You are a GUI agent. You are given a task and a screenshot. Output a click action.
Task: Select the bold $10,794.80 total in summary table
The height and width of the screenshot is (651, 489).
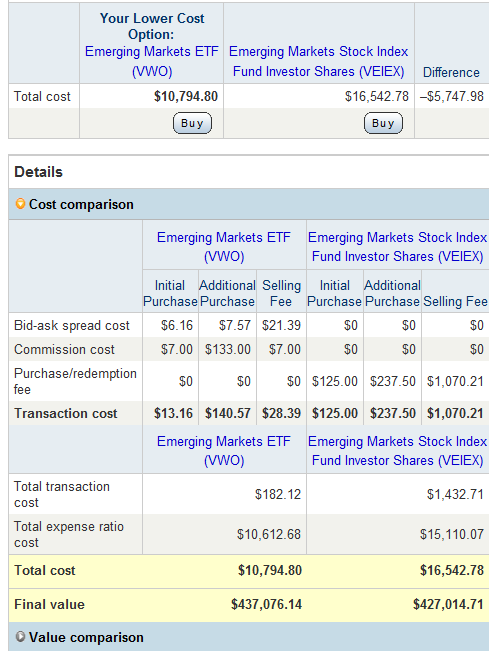[x=186, y=96]
